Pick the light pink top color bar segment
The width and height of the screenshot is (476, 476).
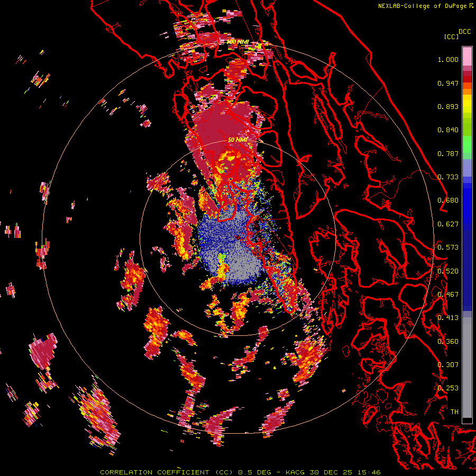467,56
